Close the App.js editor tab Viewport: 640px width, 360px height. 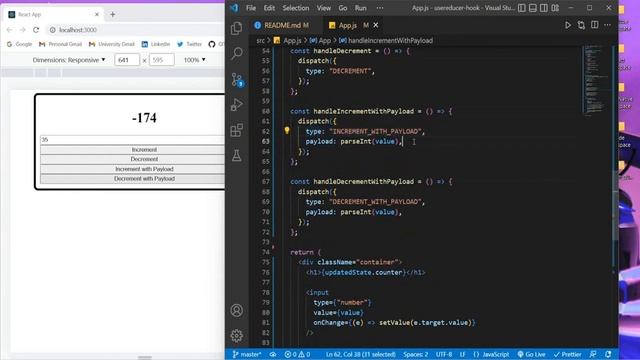(376, 25)
